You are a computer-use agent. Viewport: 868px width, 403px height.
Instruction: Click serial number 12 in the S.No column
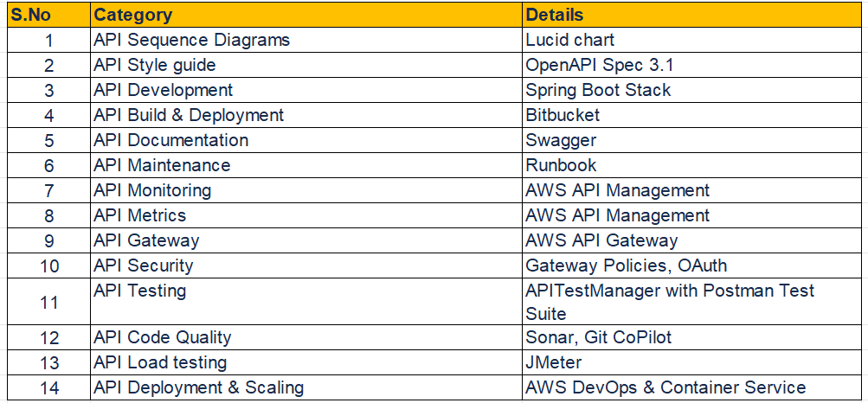(x=48, y=337)
